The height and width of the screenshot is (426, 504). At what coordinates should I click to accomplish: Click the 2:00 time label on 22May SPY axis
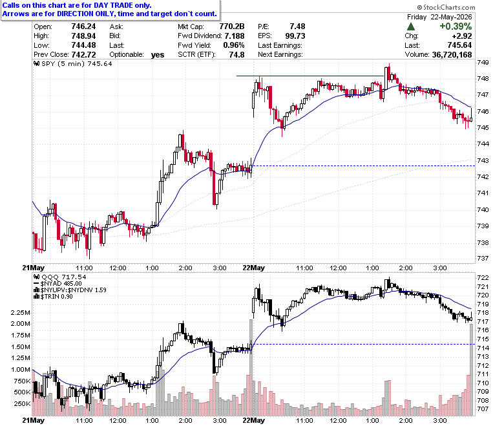pos(406,268)
